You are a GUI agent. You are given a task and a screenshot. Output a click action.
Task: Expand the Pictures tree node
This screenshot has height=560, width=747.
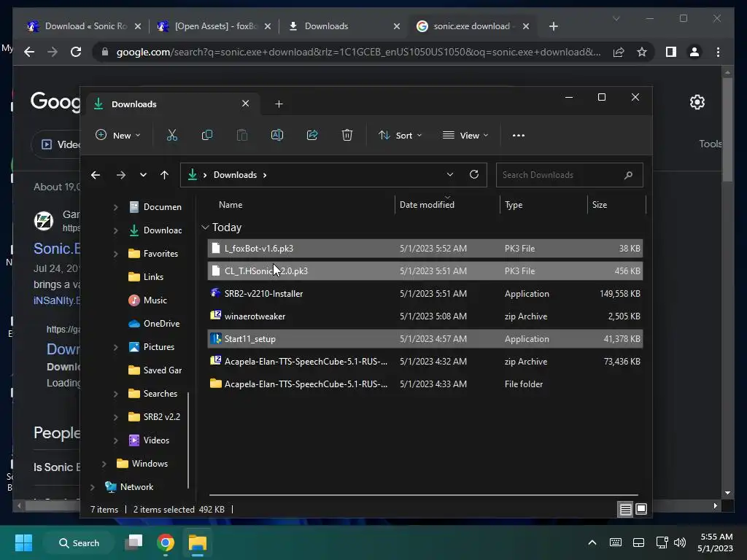coord(115,347)
